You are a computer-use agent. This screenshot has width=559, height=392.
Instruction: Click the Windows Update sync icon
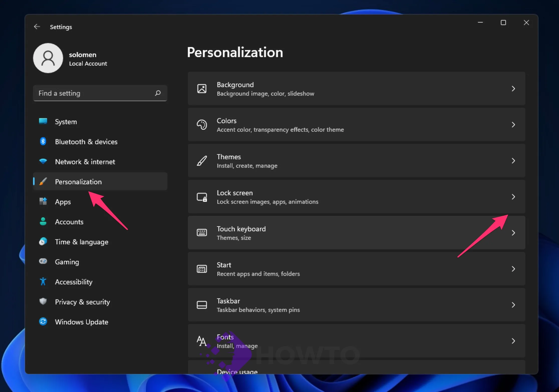coord(43,322)
